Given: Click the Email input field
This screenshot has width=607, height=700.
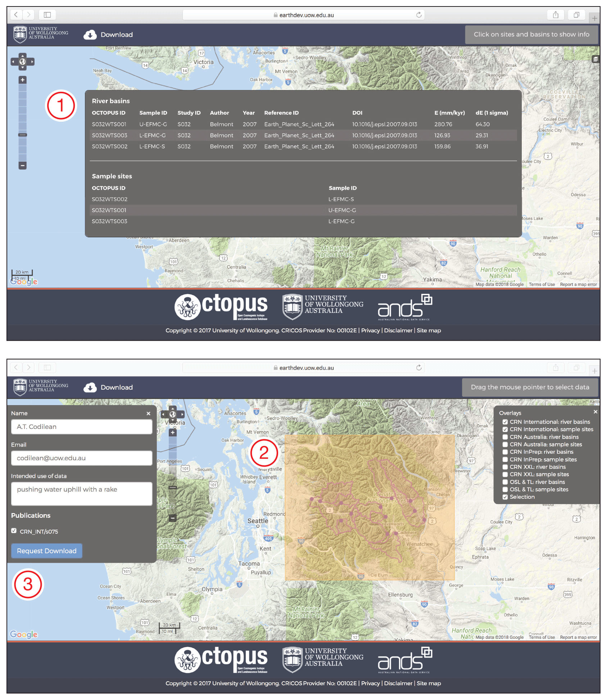Looking at the screenshot, I should pyautogui.click(x=82, y=458).
